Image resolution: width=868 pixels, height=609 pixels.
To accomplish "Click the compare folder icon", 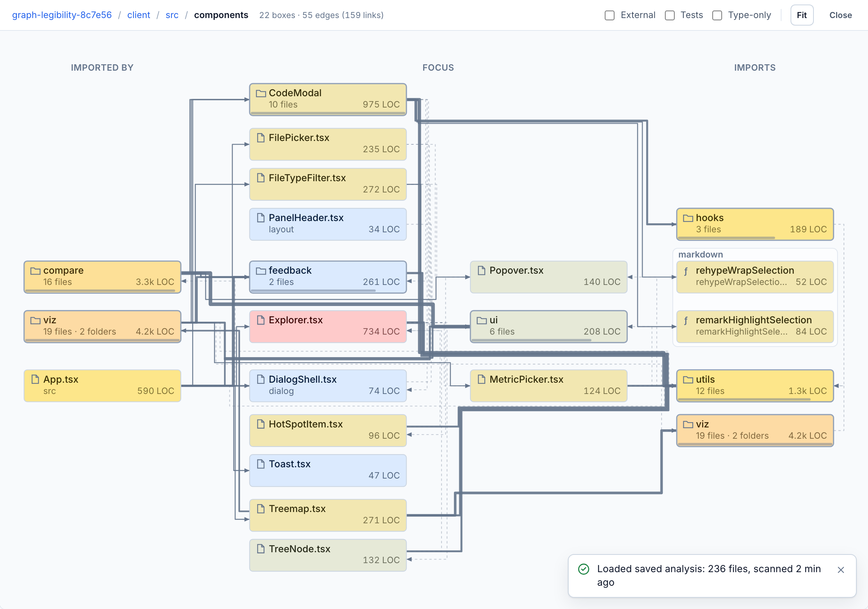I will (x=35, y=271).
